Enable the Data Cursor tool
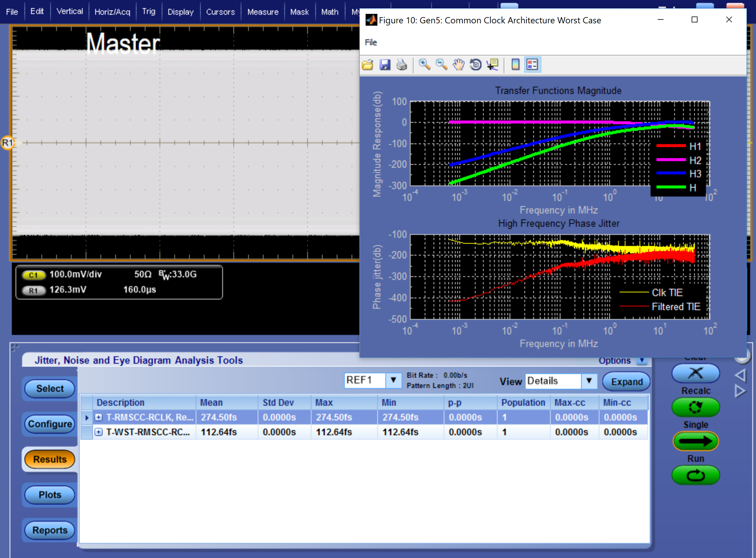756x558 pixels. (x=492, y=65)
